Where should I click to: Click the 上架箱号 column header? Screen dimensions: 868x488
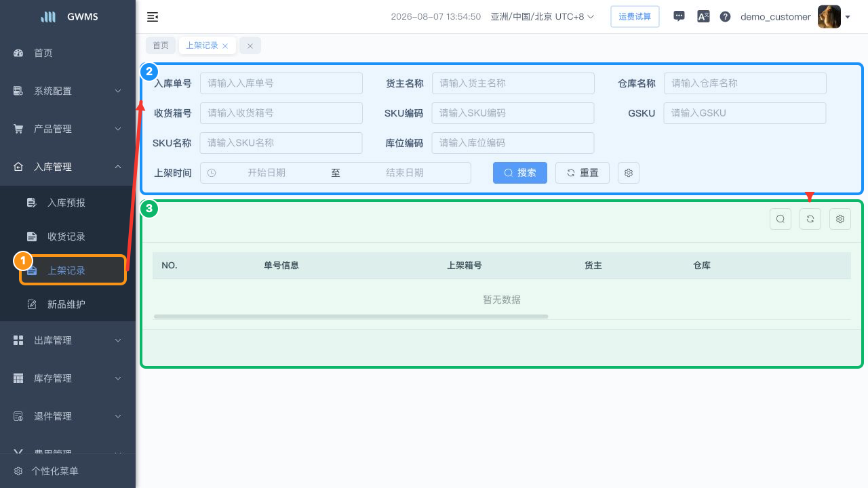(465, 265)
